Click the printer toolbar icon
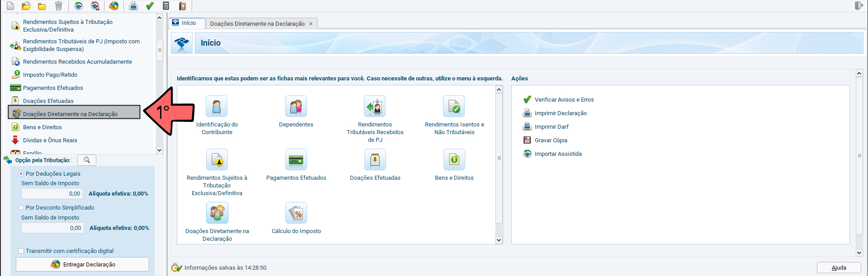Image resolution: width=868 pixels, height=276 pixels. (x=133, y=6)
